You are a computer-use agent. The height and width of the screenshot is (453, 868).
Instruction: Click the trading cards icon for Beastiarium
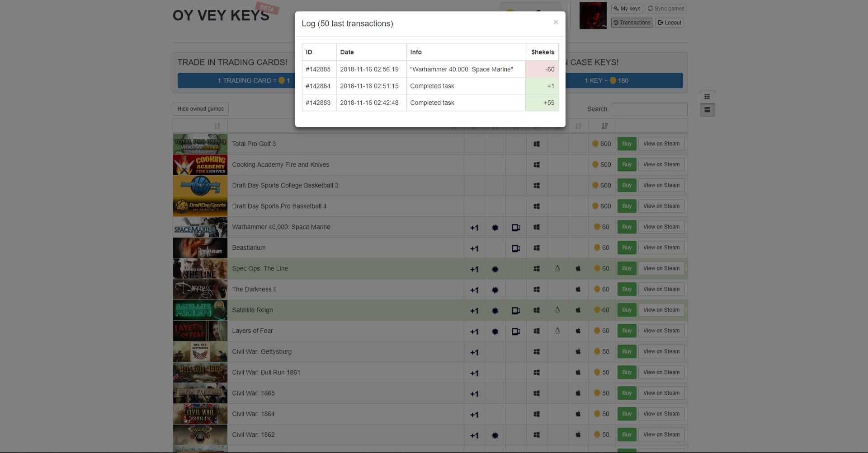point(516,248)
